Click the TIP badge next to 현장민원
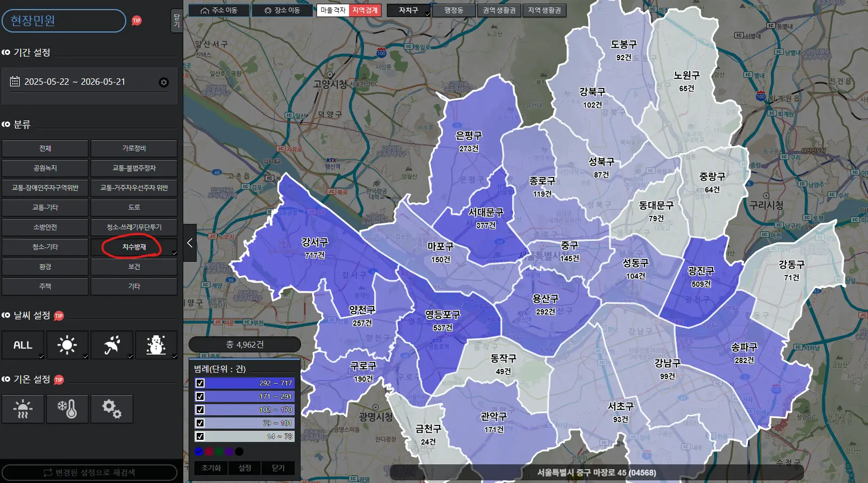868x483 pixels. pyautogui.click(x=137, y=21)
